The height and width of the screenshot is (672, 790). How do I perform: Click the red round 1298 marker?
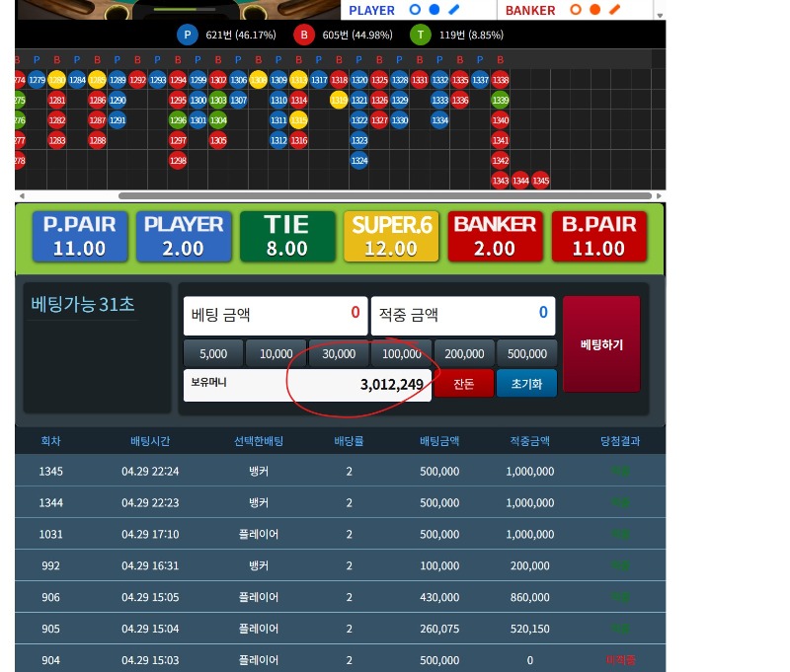(178, 160)
